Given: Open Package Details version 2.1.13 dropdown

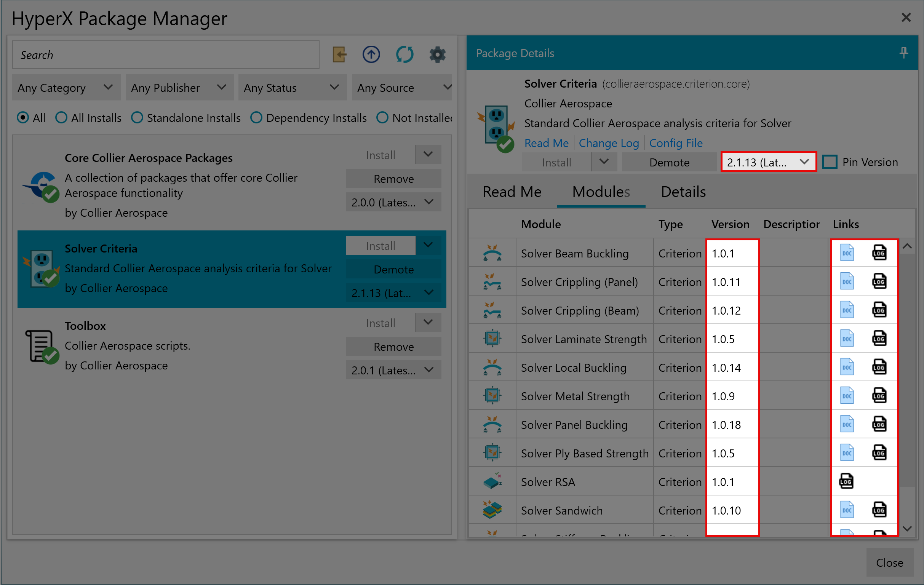Looking at the screenshot, I should point(768,162).
